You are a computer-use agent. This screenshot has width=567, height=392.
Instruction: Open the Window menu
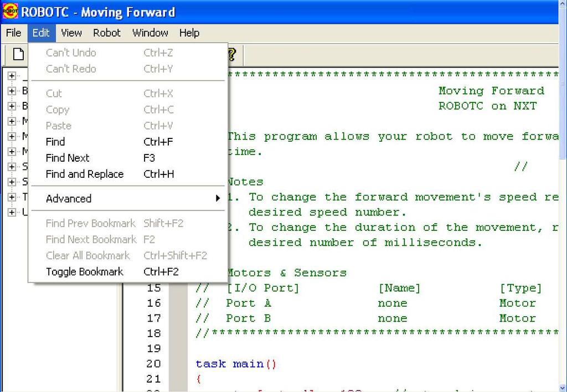pyautogui.click(x=150, y=33)
